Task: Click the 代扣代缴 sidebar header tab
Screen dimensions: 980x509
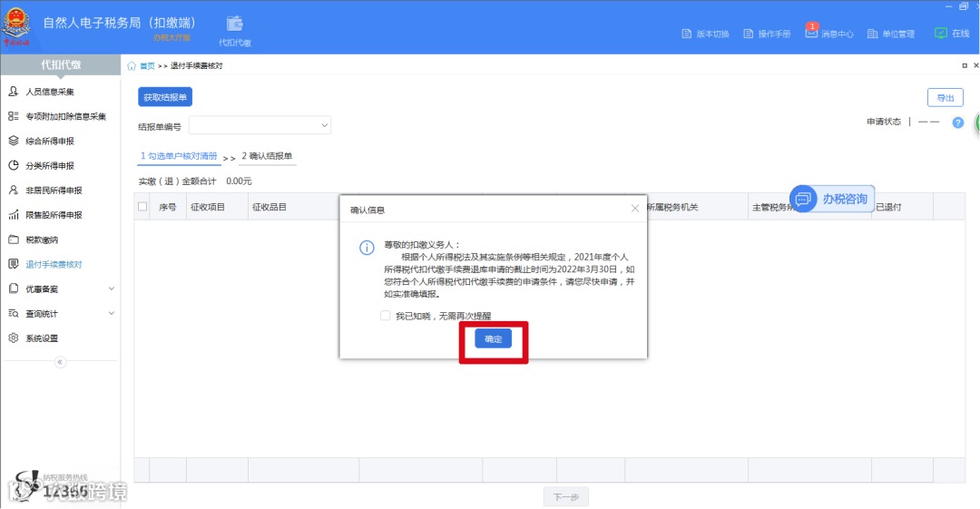Action: 61,64
